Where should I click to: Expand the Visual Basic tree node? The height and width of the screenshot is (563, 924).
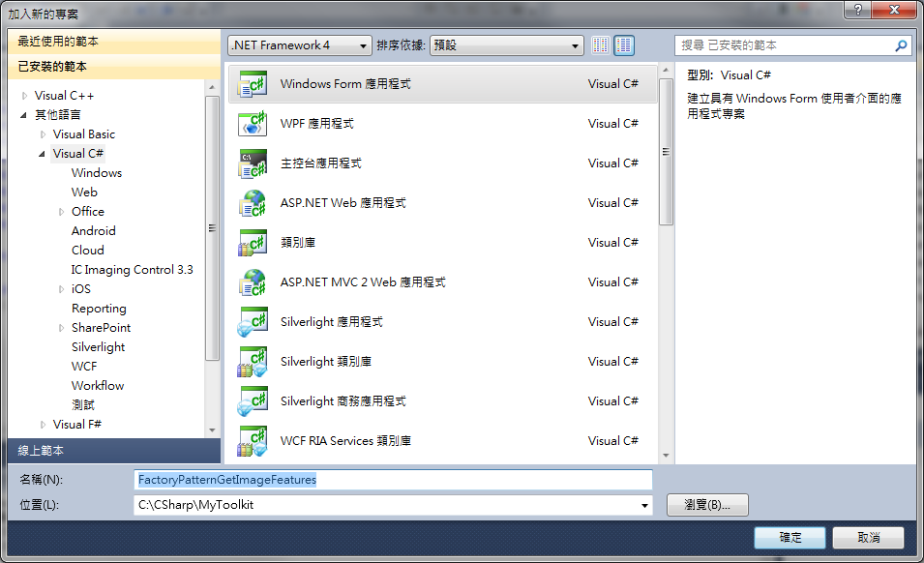click(43, 134)
